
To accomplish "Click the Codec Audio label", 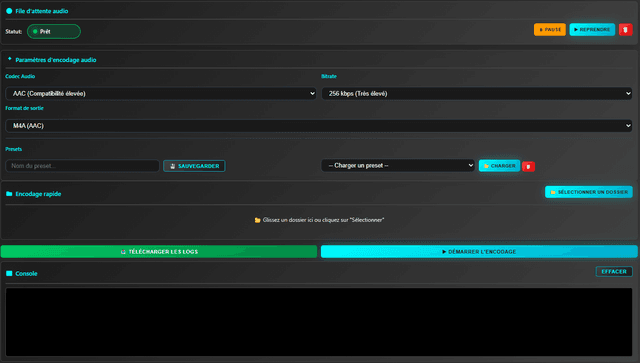I will [x=20, y=76].
